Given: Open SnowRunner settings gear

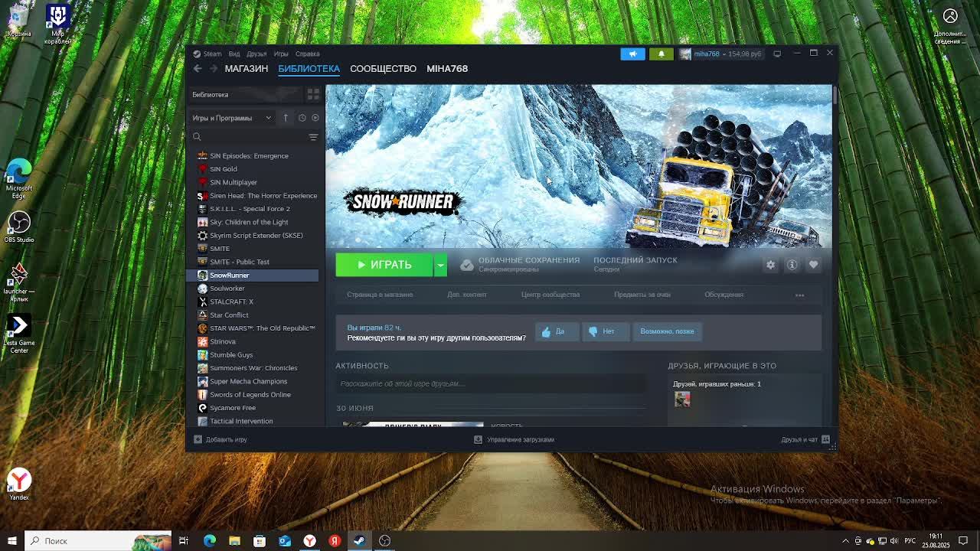Looking at the screenshot, I should pos(770,265).
